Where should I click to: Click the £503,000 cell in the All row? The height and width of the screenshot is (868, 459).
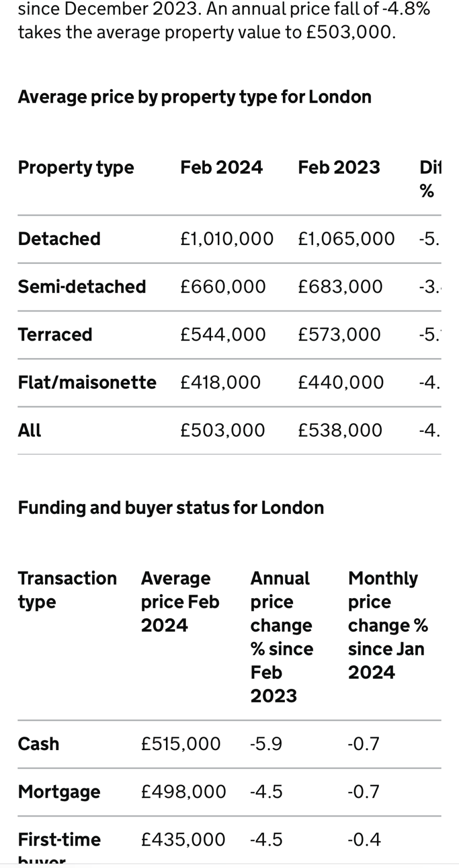(222, 430)
